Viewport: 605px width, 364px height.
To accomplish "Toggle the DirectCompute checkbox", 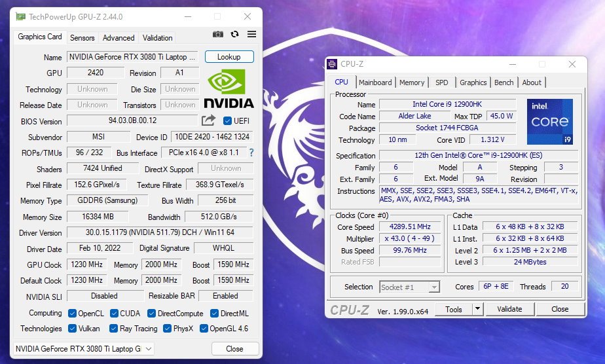I will [x=152, y=313].
